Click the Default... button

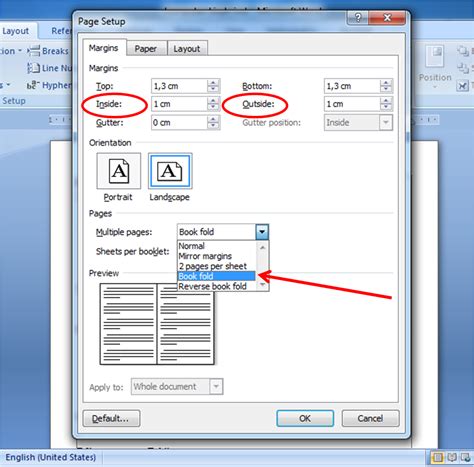(x=111, y=418)
